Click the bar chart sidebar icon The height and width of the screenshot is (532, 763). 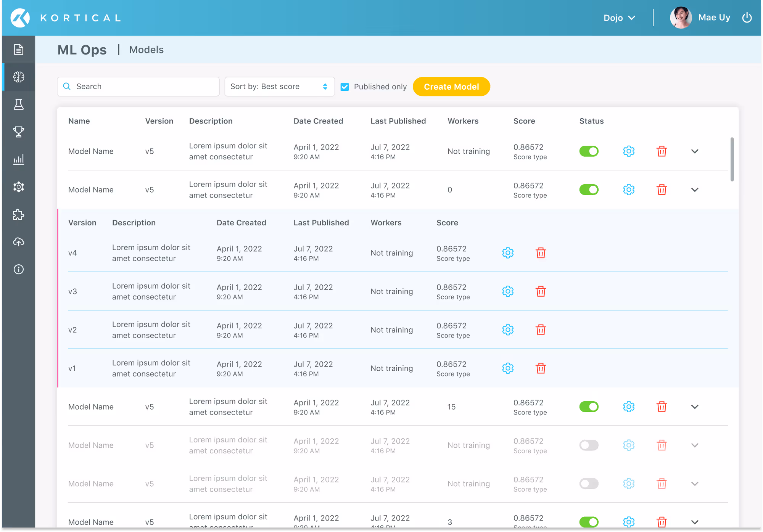(18, 159)
